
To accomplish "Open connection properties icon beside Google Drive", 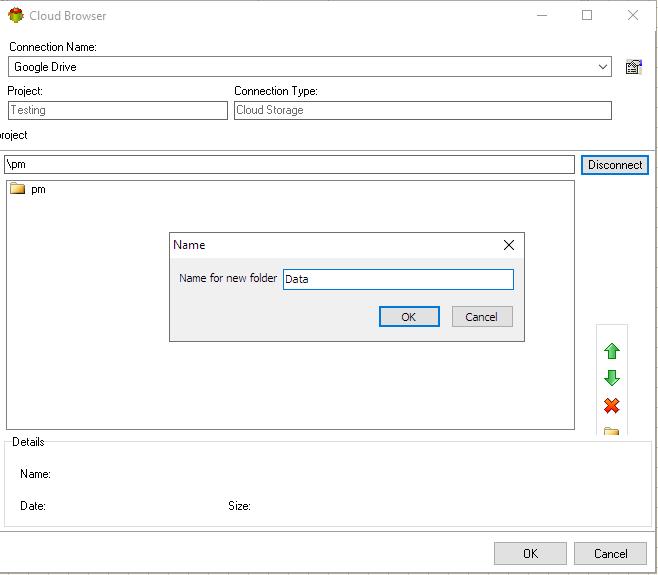I will (x=634, y=67).
